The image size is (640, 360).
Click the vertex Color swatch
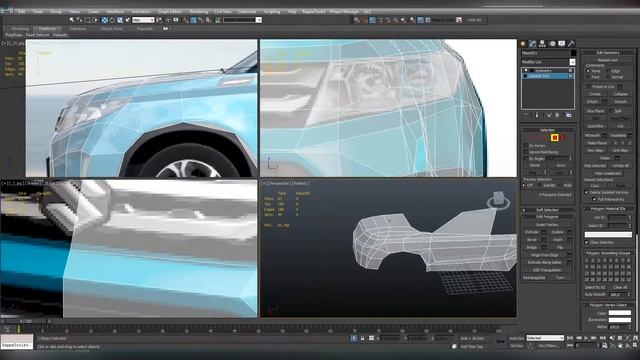pyautogui.click(x=620, y=313)
